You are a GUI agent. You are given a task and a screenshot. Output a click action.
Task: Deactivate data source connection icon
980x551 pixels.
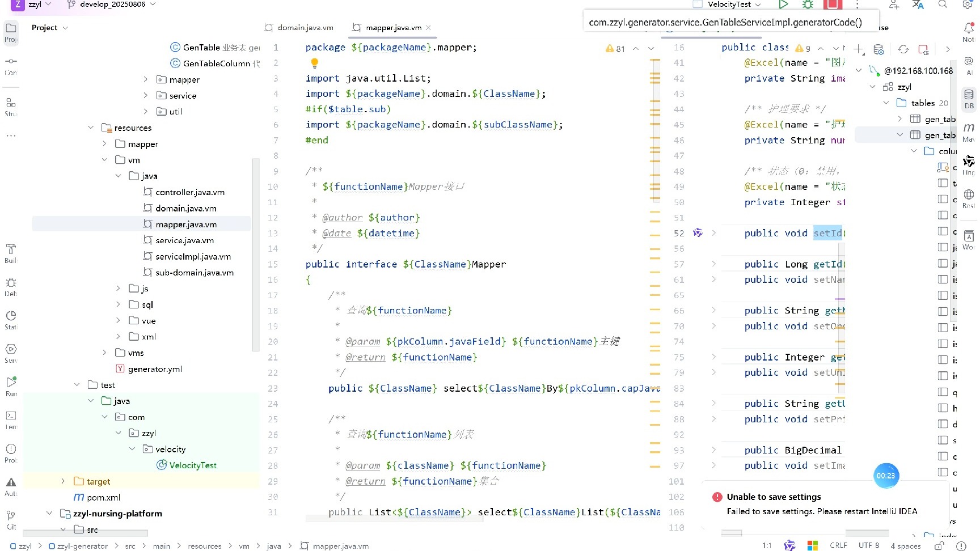923,50
